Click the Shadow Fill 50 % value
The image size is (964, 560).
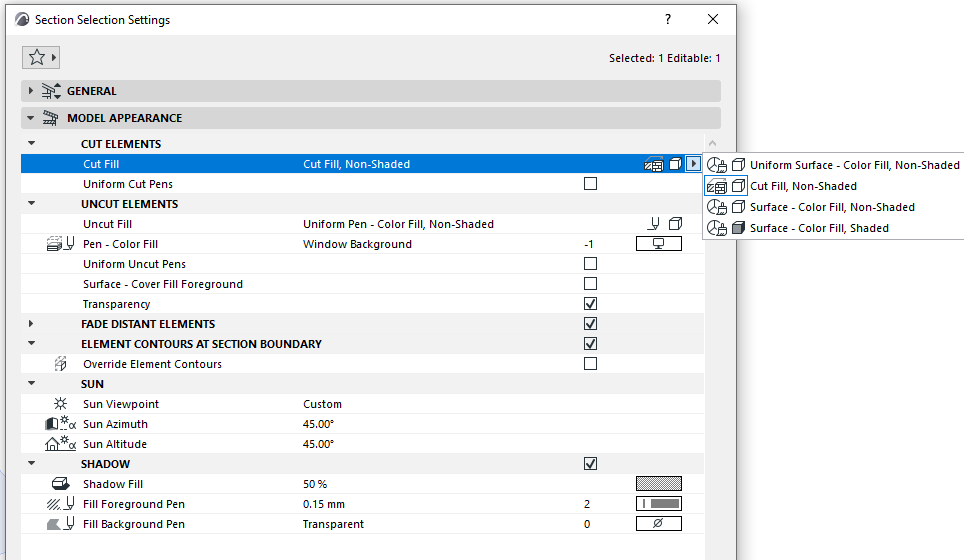(x=315, y=484)
